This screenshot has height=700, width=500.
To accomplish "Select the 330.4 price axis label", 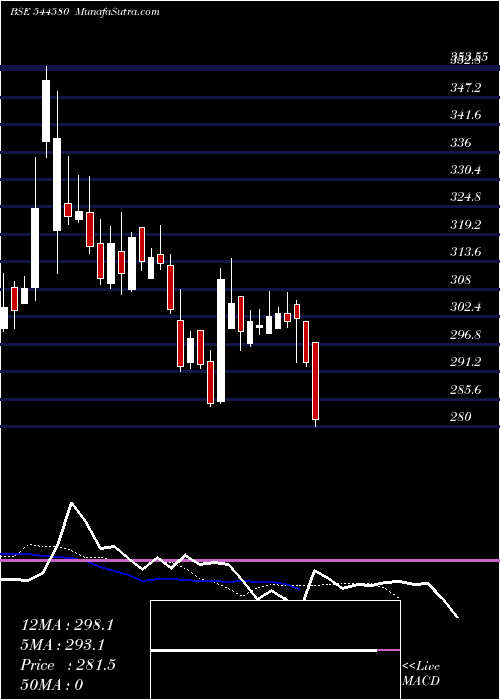I will [466, 170].
